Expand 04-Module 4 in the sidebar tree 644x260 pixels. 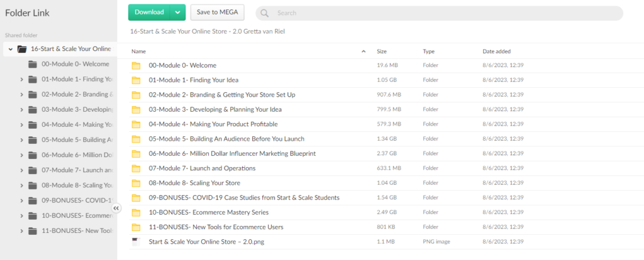(21, 125)
